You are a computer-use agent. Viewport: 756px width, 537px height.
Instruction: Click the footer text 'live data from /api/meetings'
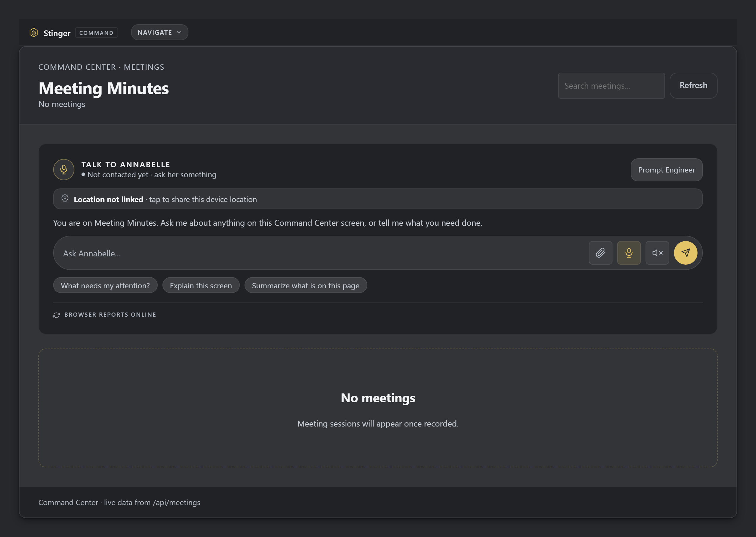tap(152, 503)
